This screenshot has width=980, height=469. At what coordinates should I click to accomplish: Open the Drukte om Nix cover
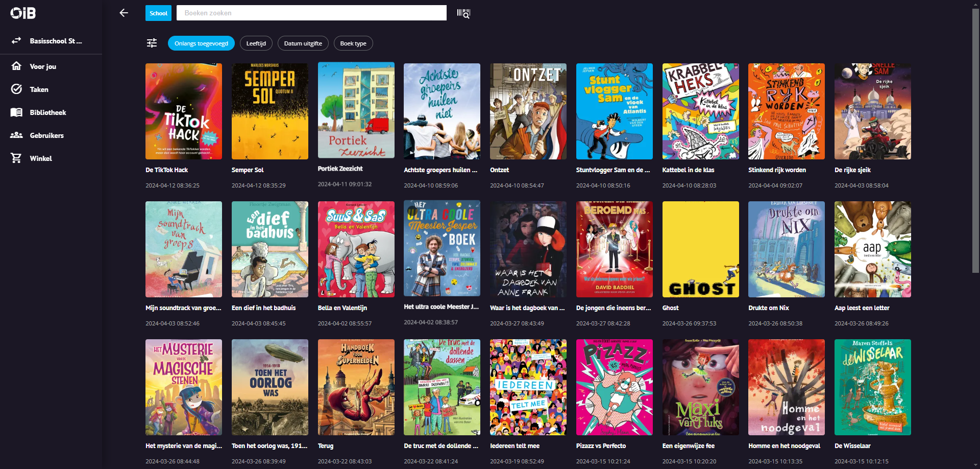(787, 249)
